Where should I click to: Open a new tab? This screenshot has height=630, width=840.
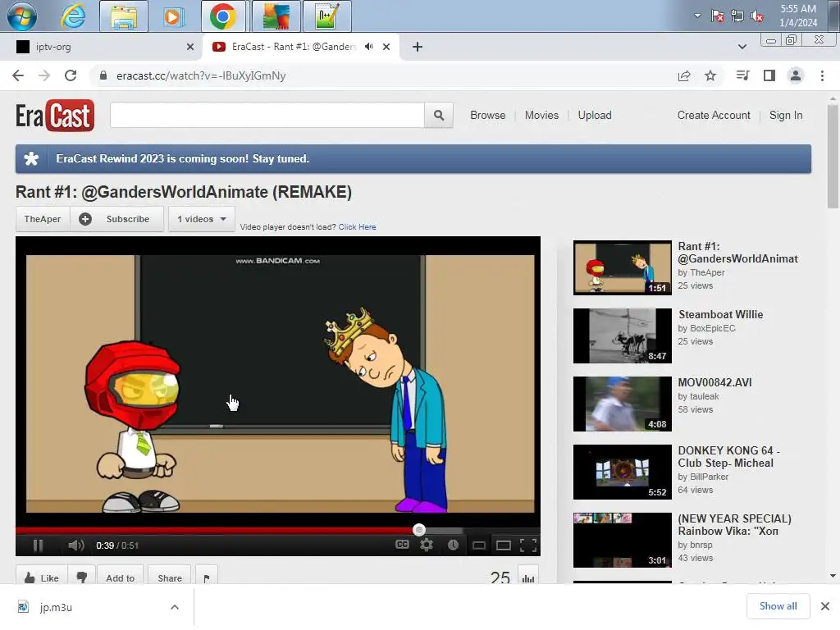(418, 47)
